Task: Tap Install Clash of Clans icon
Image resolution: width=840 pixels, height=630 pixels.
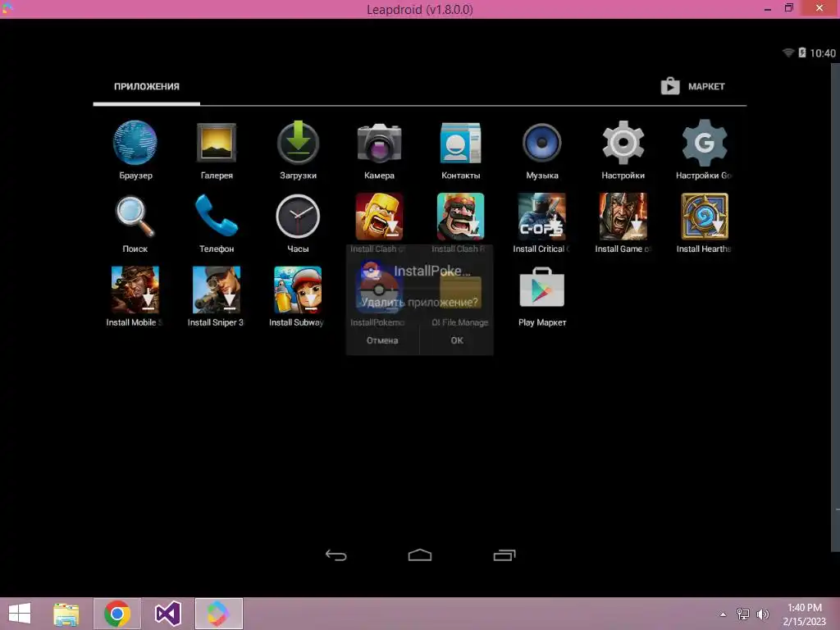Action: coord(379,217)
